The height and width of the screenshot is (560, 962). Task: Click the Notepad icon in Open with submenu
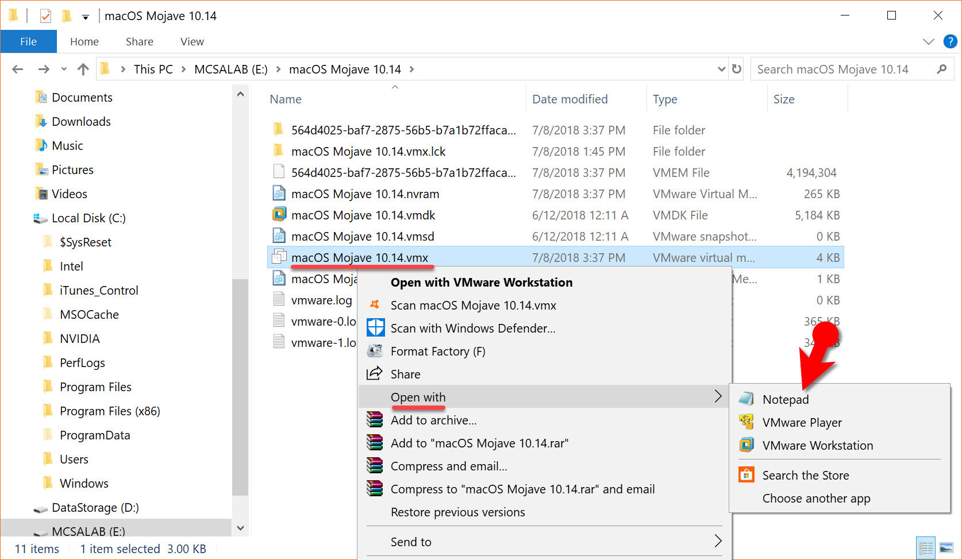746,399
